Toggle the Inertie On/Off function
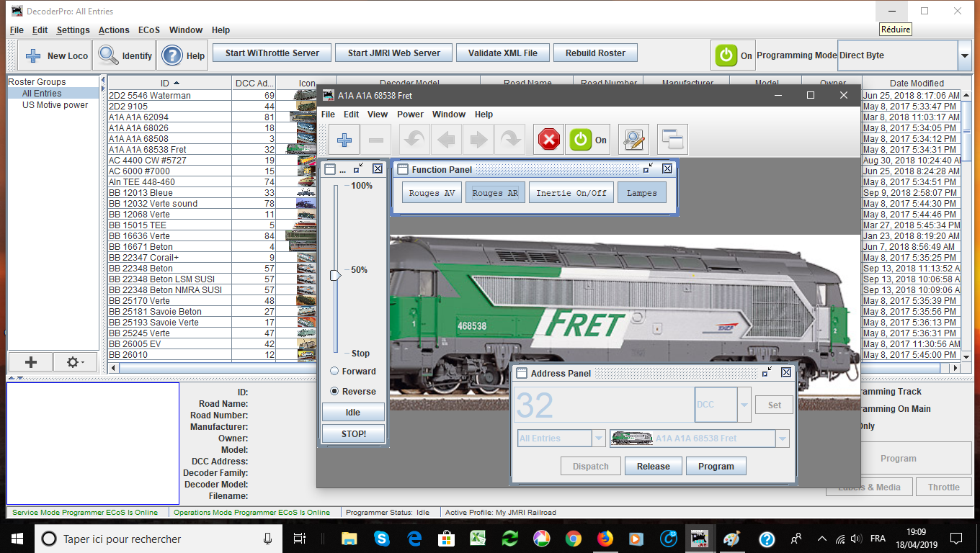 pos(571,193)
